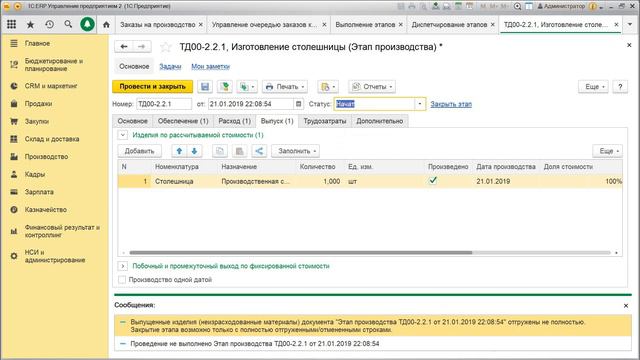Click Провести и закрыть button
This screenshot has height=360, width=640.
pos(152,87)
